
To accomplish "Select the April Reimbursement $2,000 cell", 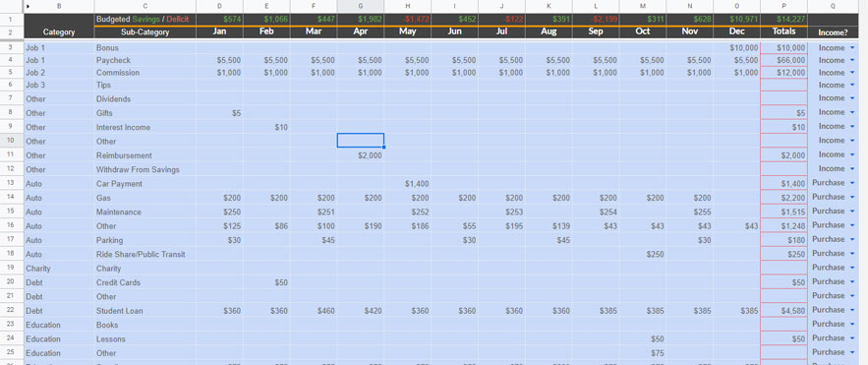I will 361,155.
